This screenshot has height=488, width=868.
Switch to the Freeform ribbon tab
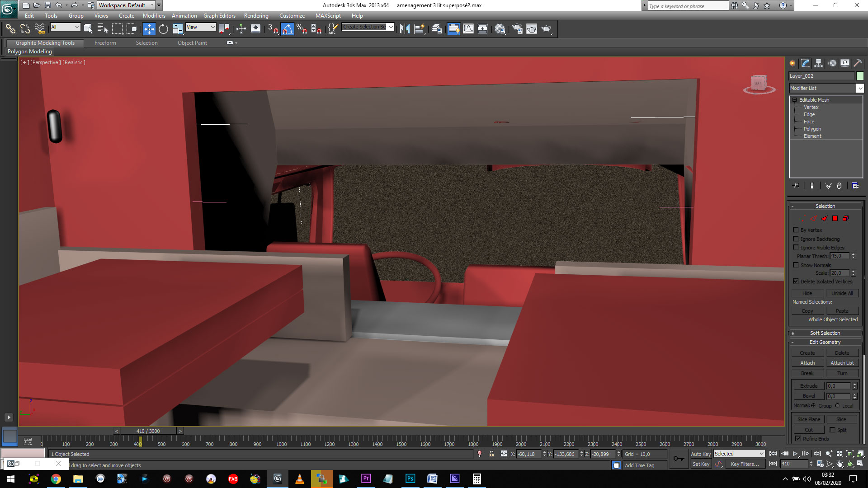click(105, 43)
